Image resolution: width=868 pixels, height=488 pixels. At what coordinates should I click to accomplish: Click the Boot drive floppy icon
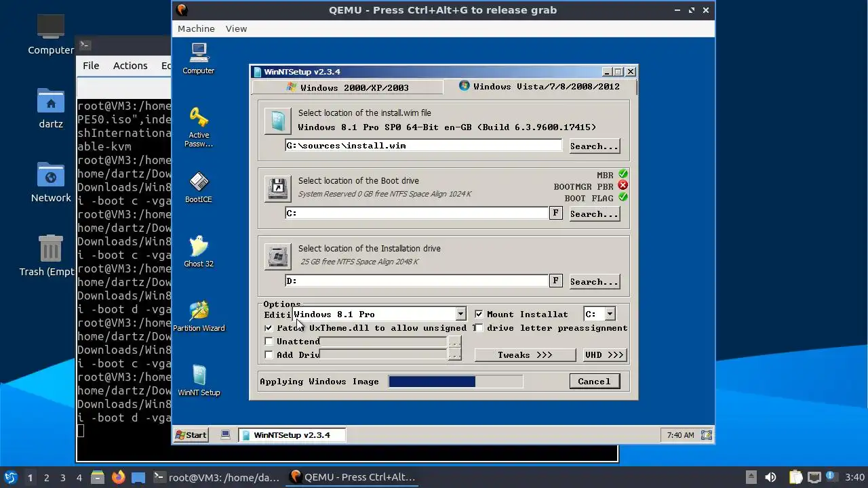point(277,188)
